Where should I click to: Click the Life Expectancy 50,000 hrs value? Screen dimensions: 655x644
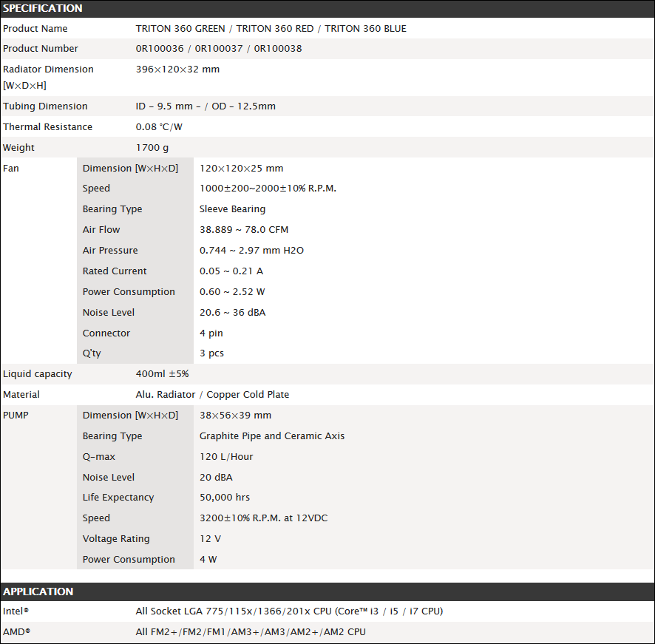pyautogui.click(x=225, y=498)
